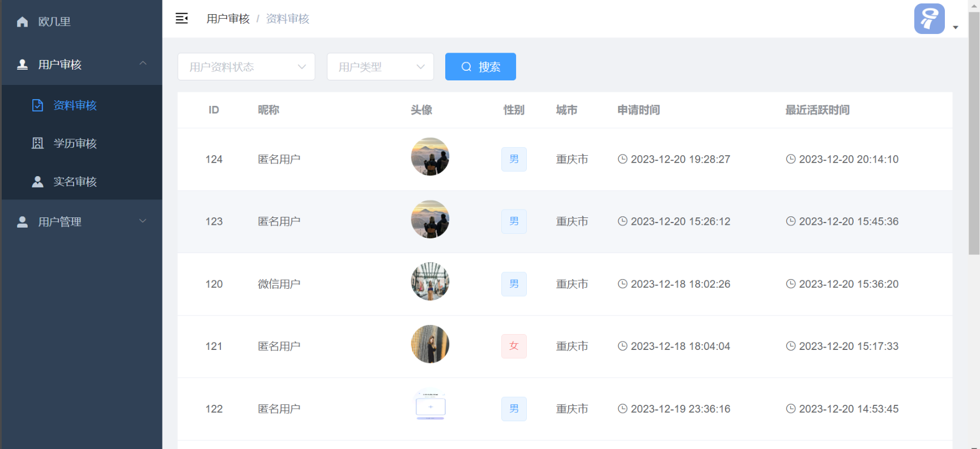This screenshot has width=980, height=449.
Task: Click the document check icon of 资料审核
Action: (37, 105)
